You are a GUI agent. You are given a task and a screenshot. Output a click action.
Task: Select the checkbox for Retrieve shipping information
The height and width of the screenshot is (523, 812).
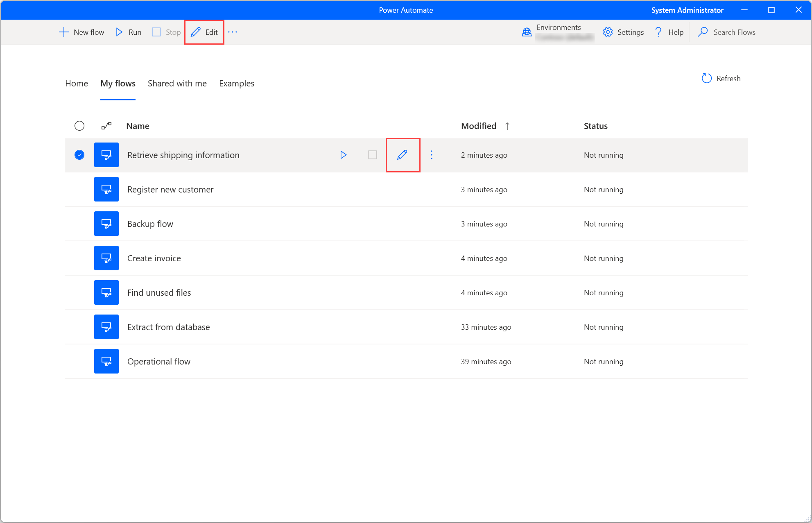[x=80, y=155]
